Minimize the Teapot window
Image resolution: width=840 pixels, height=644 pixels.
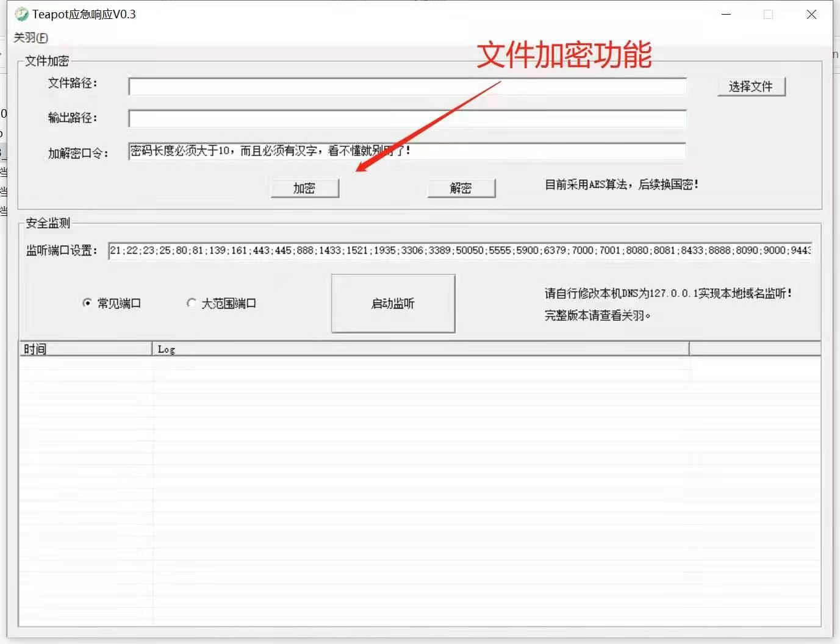[x=726, y=14]
